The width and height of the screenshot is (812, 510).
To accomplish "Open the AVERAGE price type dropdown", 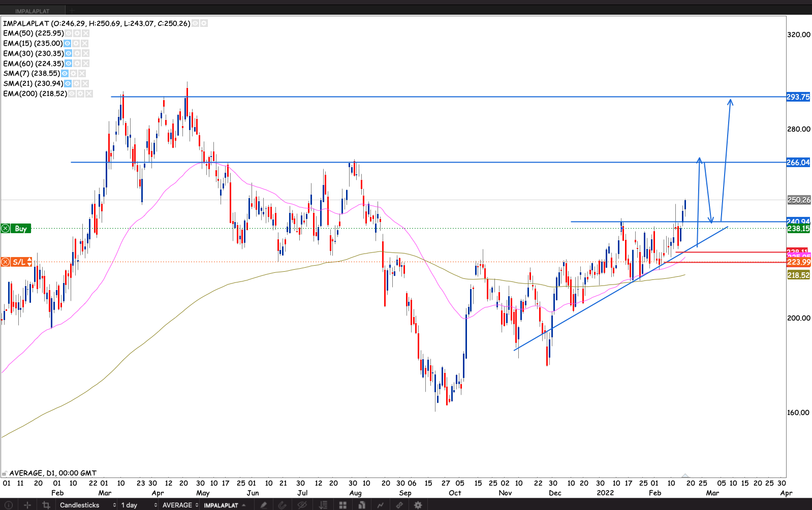I will click(x=180, y=505).
